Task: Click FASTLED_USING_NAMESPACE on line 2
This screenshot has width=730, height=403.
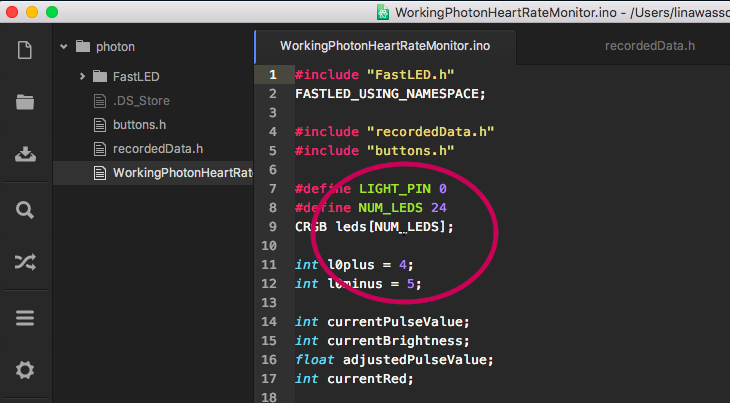Action: [386, 94]
